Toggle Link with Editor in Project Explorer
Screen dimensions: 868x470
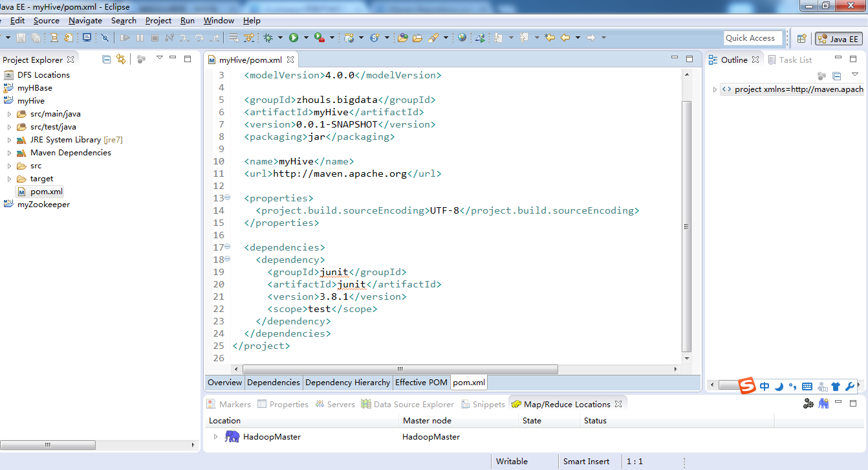coord(121,60)
